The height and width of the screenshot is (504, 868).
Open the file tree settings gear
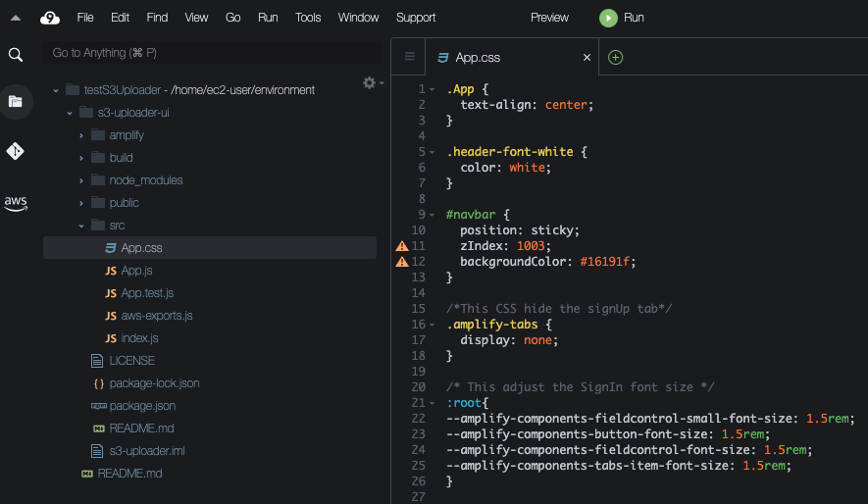point(371,83)
